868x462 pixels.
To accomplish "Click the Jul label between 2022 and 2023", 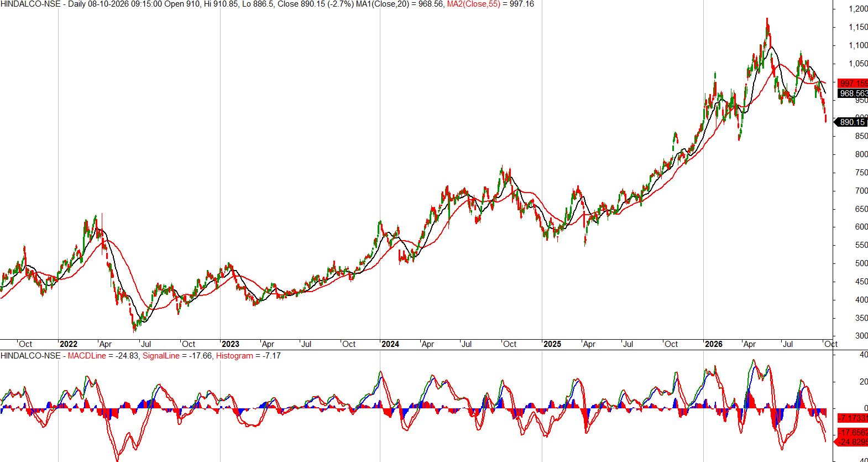I will point(146,344).
